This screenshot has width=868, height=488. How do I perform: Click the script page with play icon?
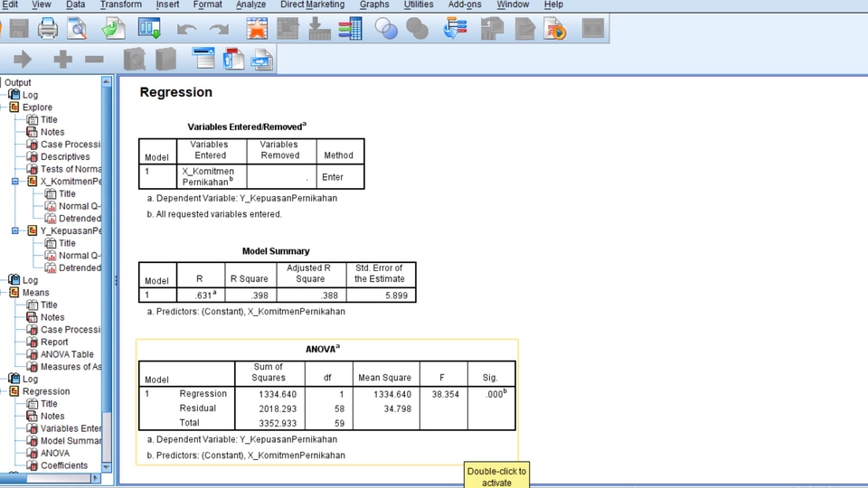(554, 29)
